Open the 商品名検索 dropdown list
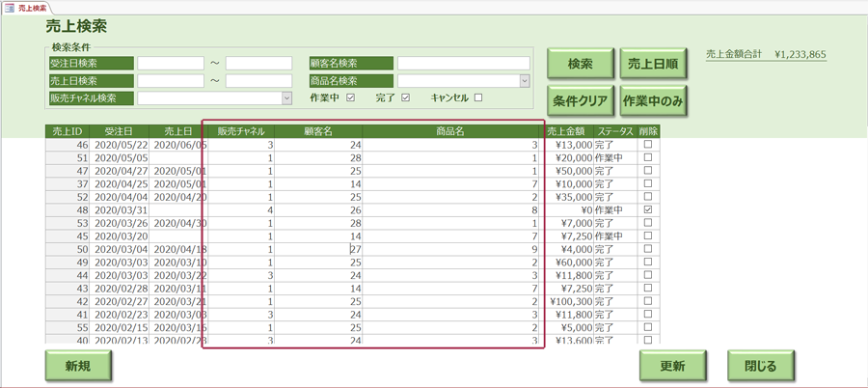The height and width of the screenshot is (388, 868). [x=524, y=81]
